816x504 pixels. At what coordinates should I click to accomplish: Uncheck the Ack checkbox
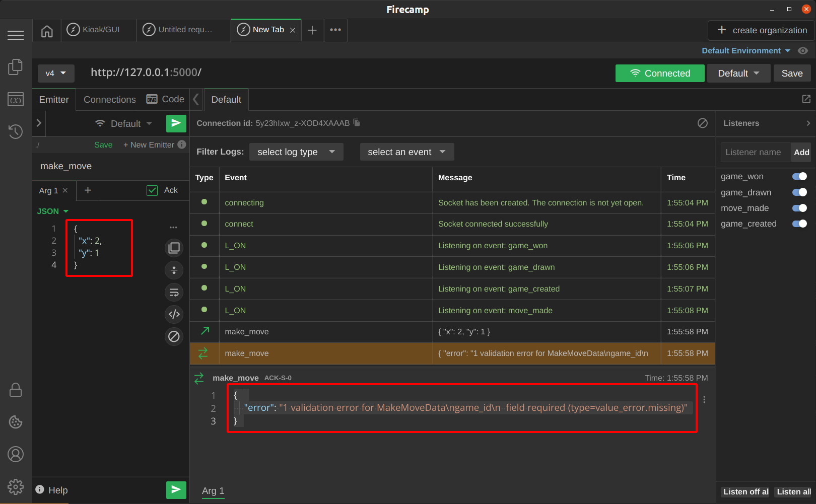coord(152,190)
